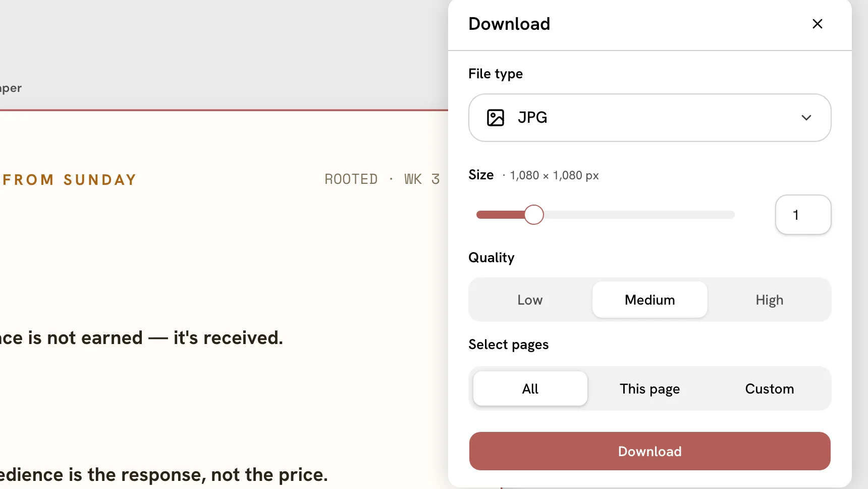Click the red Download button
This screenshot has width=868, height=489.
[649, 451]
